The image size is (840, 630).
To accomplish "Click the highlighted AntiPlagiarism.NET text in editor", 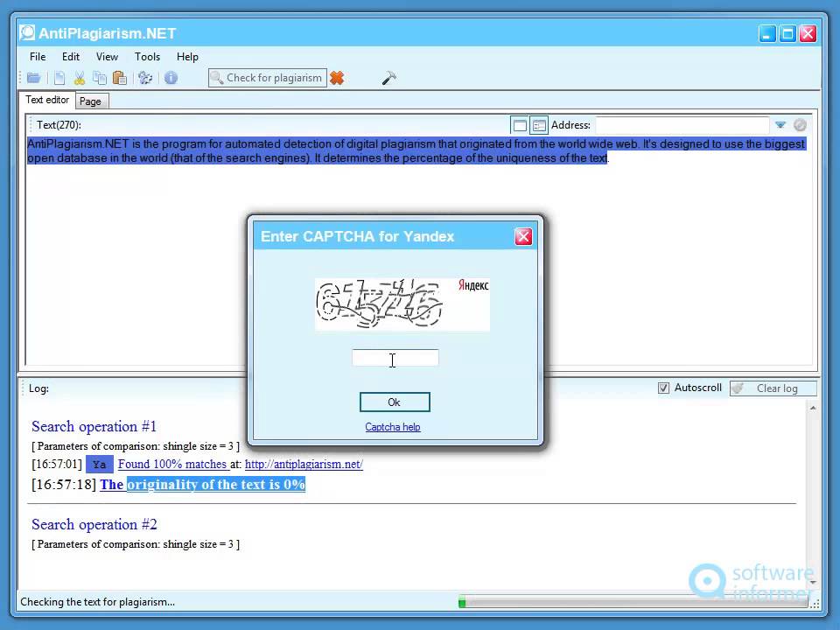I will click(x=416, y=151).
